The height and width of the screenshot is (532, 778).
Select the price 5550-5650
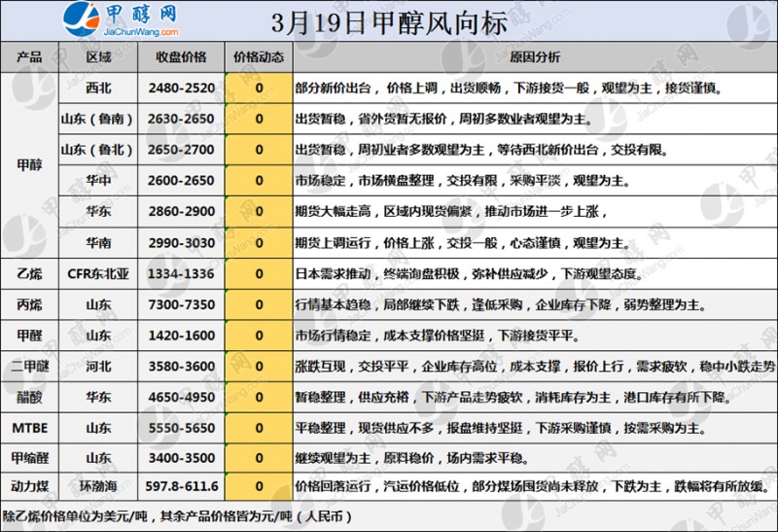tap(181, 428)
